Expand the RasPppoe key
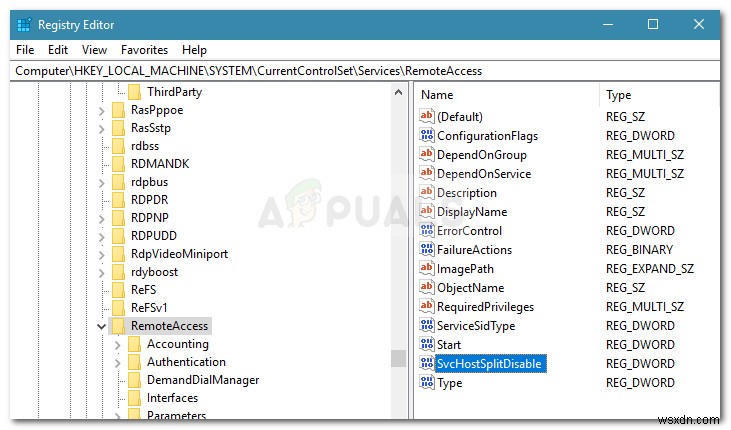731x430 pixels. tap(102, 111)
